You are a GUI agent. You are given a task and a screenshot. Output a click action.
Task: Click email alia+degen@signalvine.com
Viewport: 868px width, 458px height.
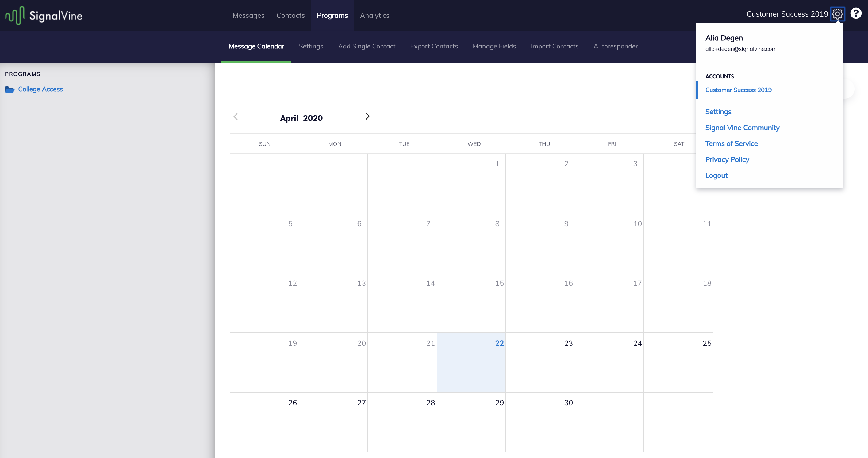(x=741, y=49)
